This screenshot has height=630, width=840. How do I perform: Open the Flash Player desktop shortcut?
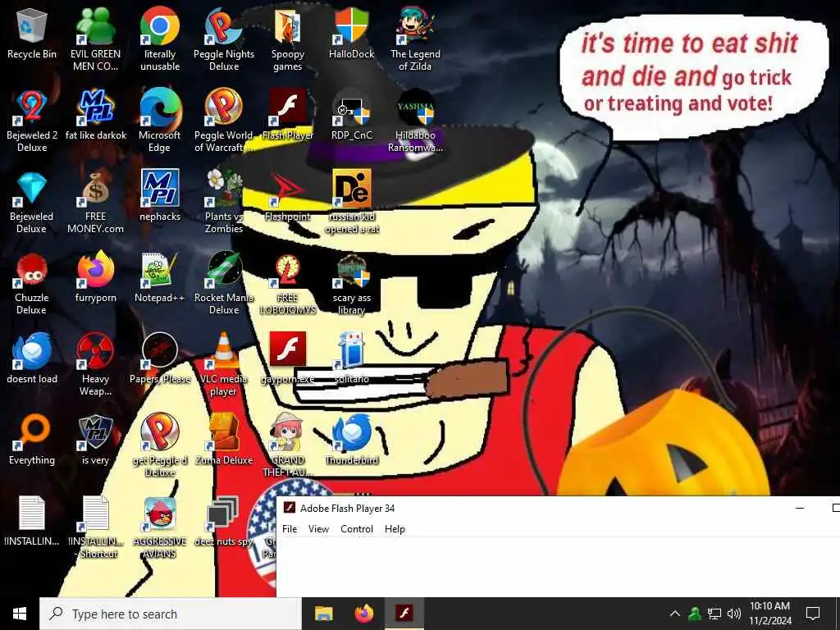click(x=288, y=113)
